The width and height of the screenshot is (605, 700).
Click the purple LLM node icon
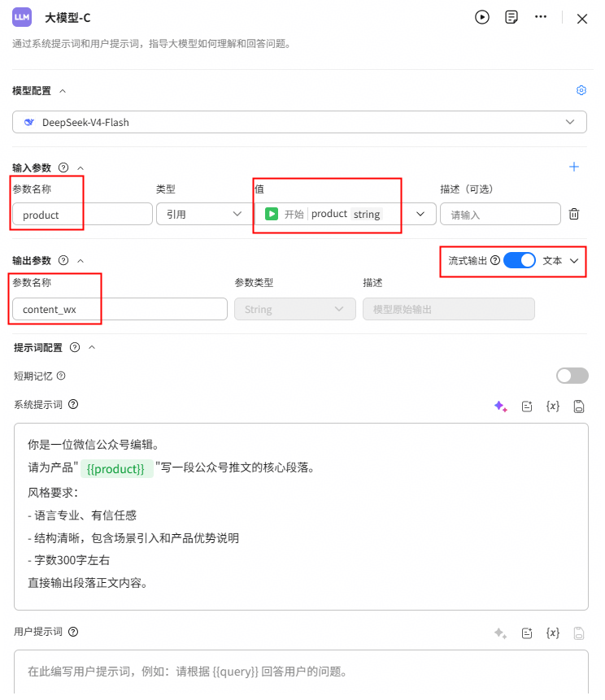click(21, 17)
